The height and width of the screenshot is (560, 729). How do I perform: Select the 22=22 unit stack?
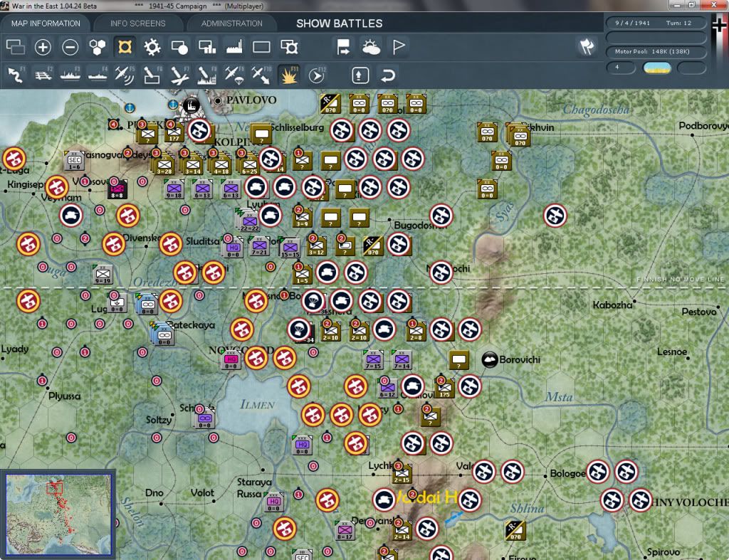[248, 221]
